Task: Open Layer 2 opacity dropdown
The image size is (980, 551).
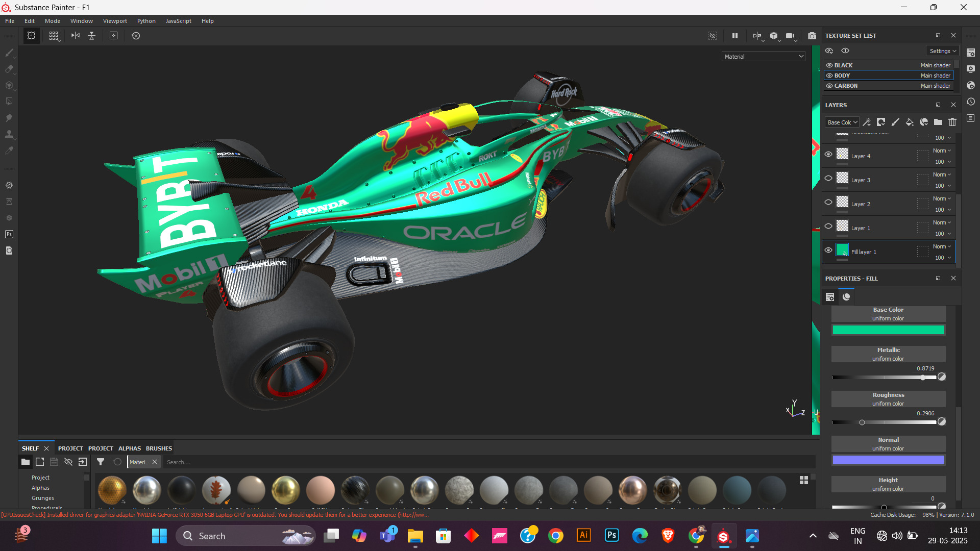Action: point(943,210)
